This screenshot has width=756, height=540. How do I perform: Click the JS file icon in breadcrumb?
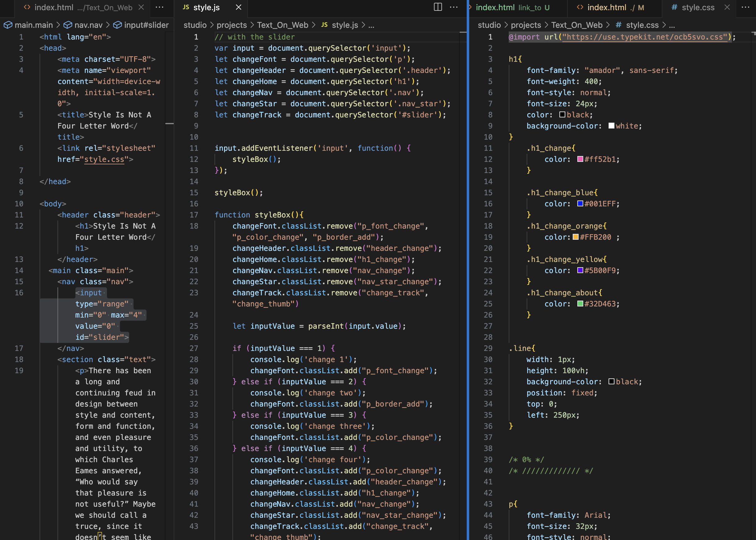point(324,25)
